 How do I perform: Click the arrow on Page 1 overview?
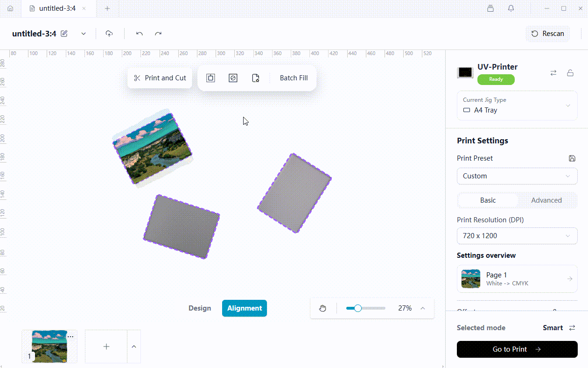[570, 279]
